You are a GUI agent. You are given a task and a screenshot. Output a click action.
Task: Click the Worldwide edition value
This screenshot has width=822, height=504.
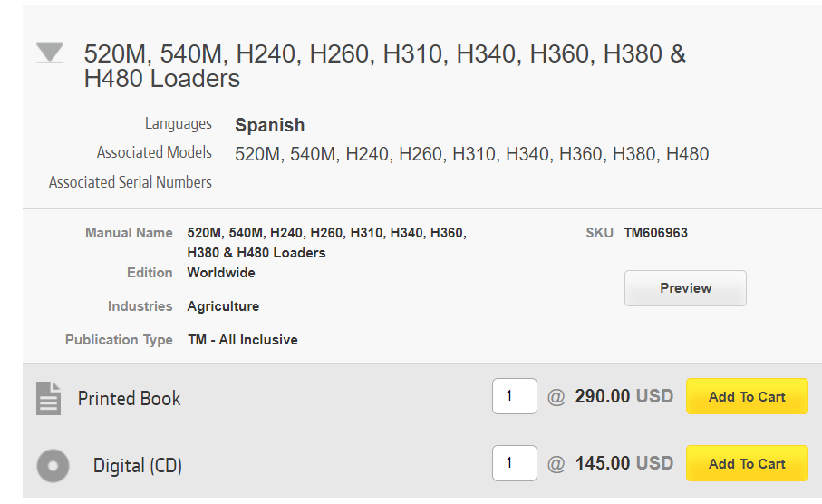pos(221,273)
